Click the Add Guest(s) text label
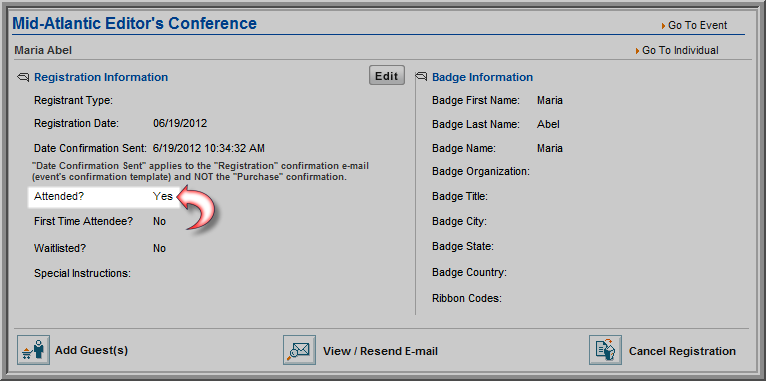Viewport: 766px width, 381px height. pos(91,351)
